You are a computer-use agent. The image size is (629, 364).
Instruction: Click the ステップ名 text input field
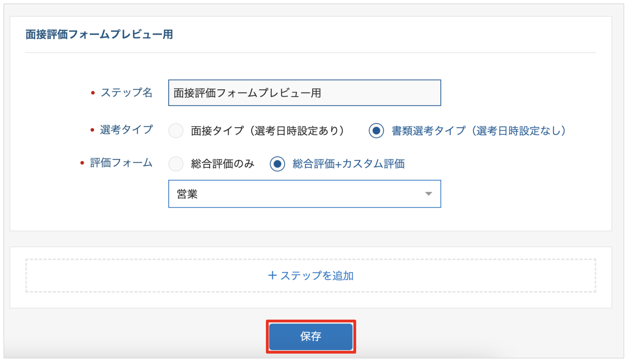point(304,93)
